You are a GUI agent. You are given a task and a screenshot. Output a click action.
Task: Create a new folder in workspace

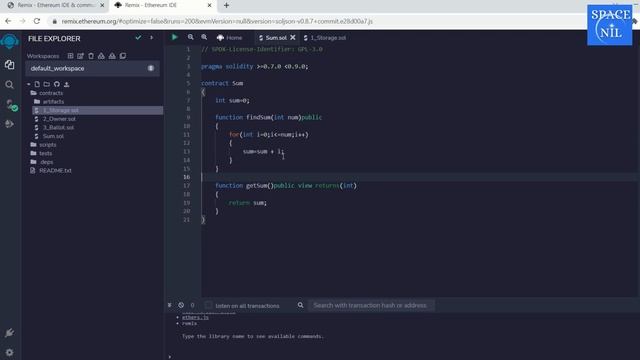click(47, 84)
